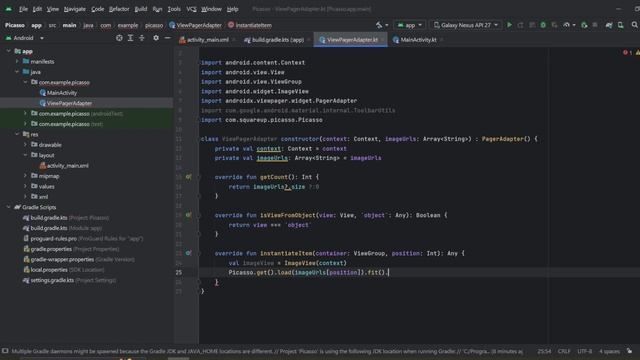
Task: Select ViewPagerAdapter in project tree
Action: 65,103
